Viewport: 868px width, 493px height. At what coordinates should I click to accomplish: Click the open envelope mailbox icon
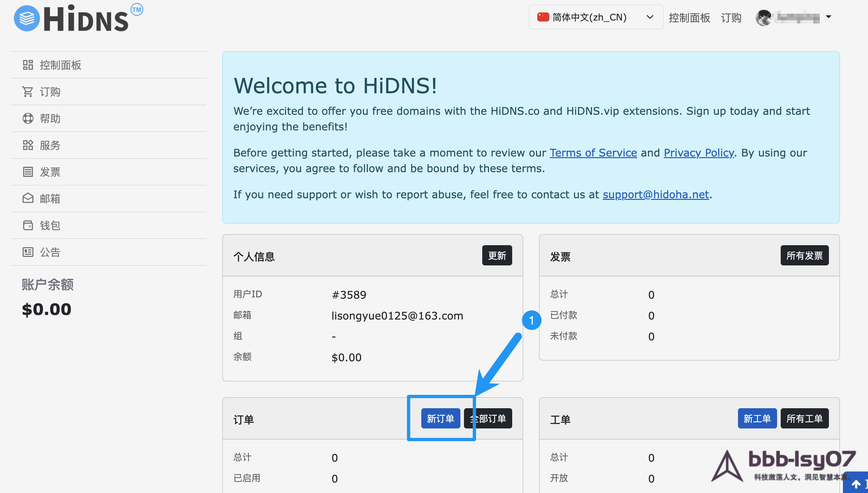(28, 199)
